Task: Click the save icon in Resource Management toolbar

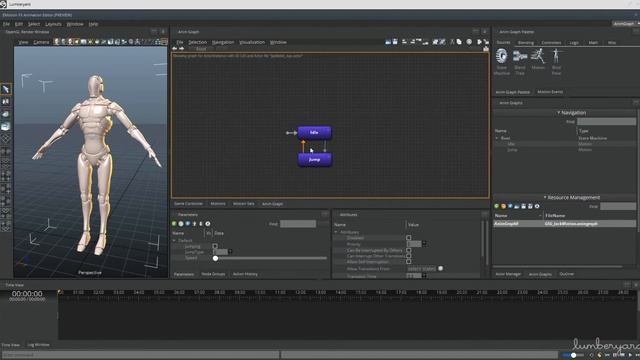Action: (524, 207)
